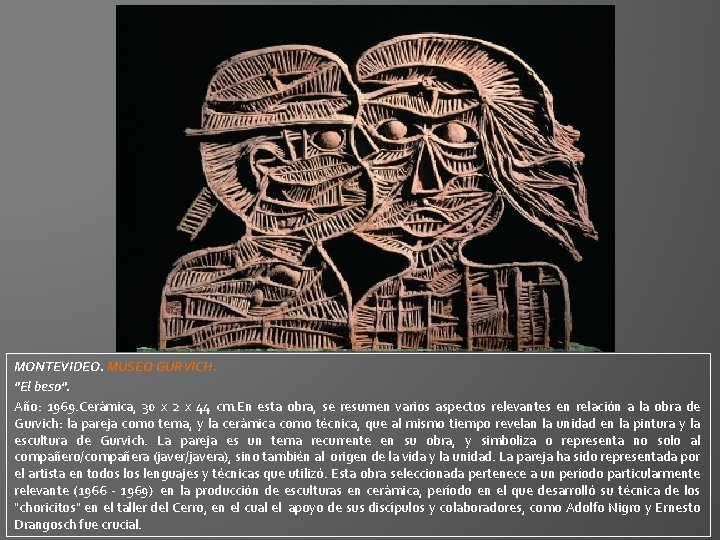Click the text "Drangosch fue crucial."
720x540 pixels.
coord(78,524)
